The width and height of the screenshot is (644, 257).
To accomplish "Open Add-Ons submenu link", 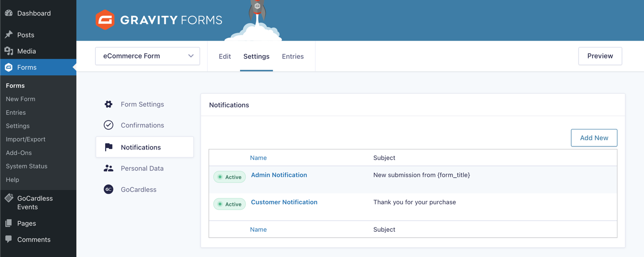I will [x=19, y=153].
